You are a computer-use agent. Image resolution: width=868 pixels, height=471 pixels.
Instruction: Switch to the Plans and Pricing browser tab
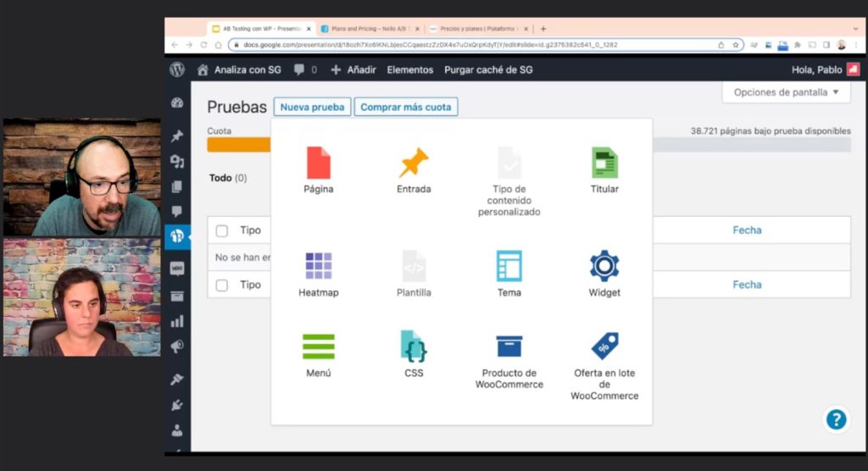[x=369, y=29]
